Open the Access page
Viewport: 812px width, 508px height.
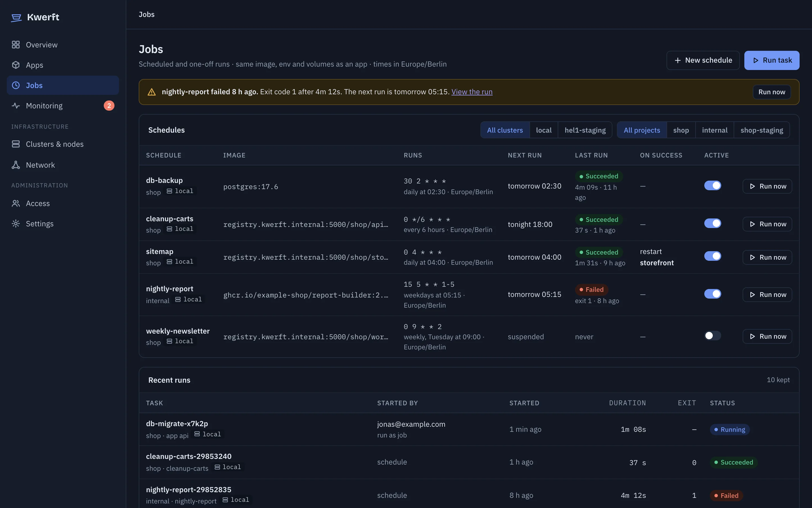pyautogui.click(x=63, y=203)
